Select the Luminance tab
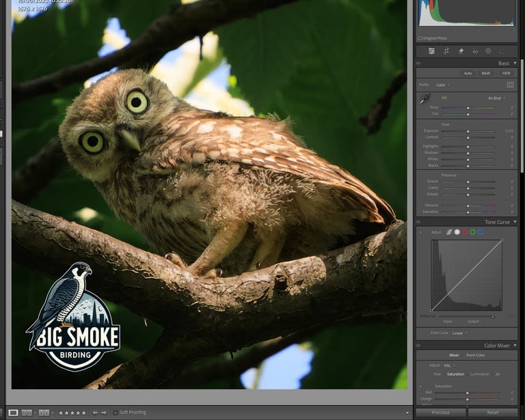The height and width of the screenshot is (420, 525). (479, 374)
